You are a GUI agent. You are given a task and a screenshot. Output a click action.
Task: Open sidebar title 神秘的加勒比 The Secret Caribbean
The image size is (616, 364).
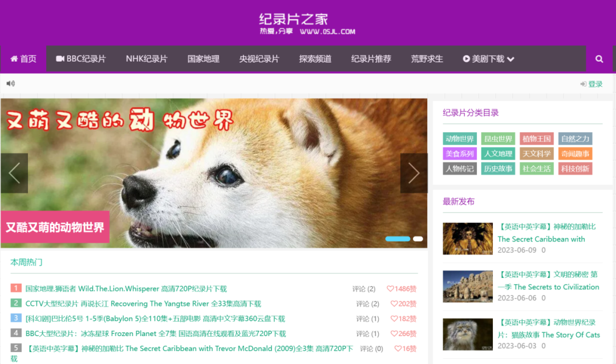click(x=546, y=233)
